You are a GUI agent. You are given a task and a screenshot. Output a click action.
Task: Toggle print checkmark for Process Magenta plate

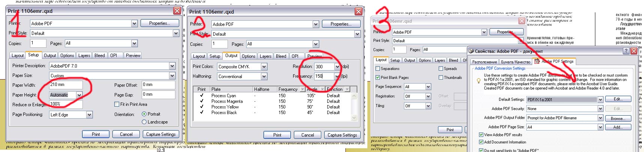point(202,101)
